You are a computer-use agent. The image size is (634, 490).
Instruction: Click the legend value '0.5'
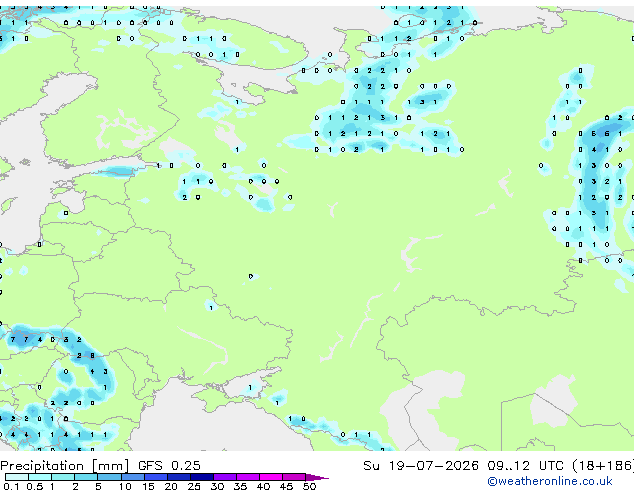pos(35,486)
